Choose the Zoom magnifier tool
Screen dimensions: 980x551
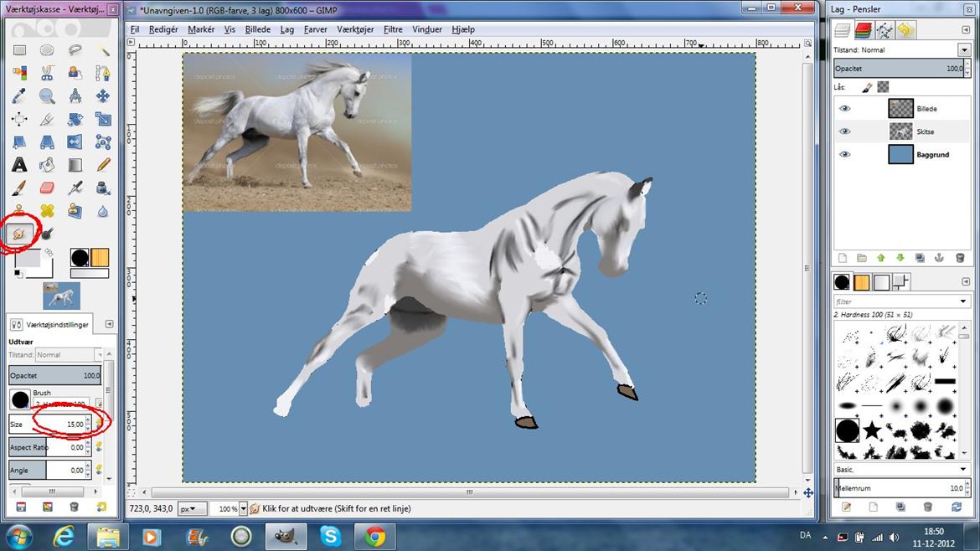(x=47, y=96)
